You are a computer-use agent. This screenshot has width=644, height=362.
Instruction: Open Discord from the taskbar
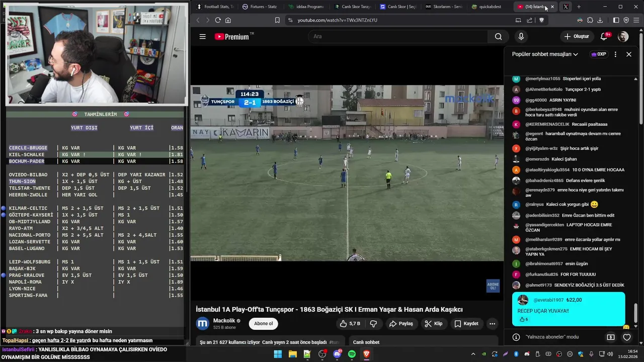click(x=337, y=354)
